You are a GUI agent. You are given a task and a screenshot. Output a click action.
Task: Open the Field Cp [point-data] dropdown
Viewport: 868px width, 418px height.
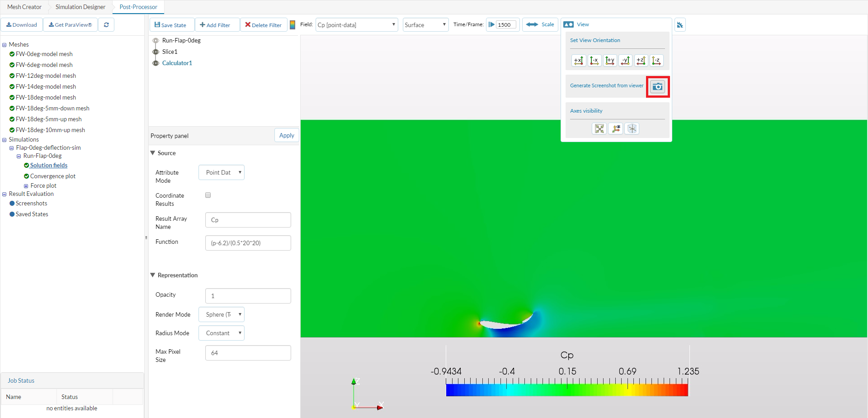pos(356,25)
